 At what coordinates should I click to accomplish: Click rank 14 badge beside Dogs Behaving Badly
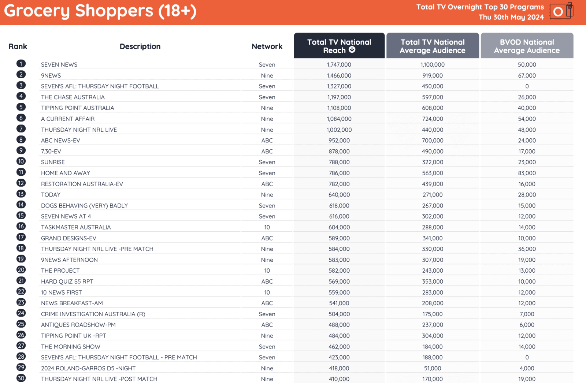[x=21, y=205]
